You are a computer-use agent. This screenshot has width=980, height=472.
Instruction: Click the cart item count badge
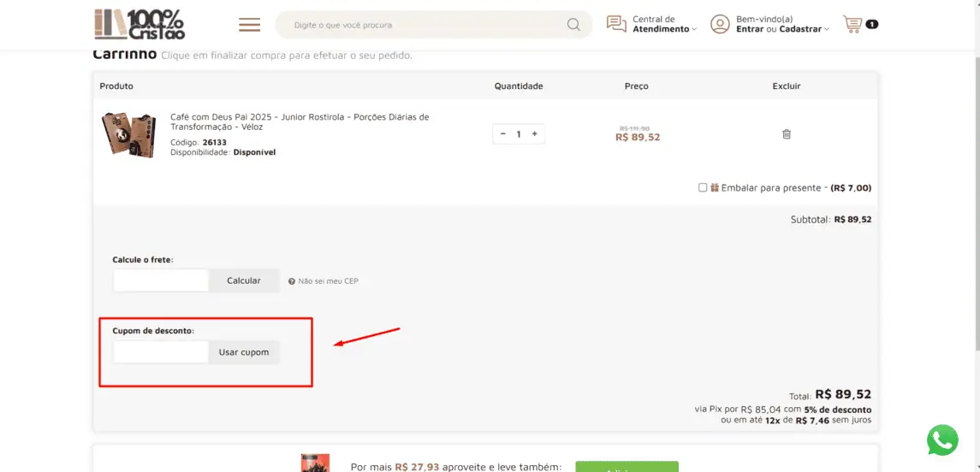[872, 25]
